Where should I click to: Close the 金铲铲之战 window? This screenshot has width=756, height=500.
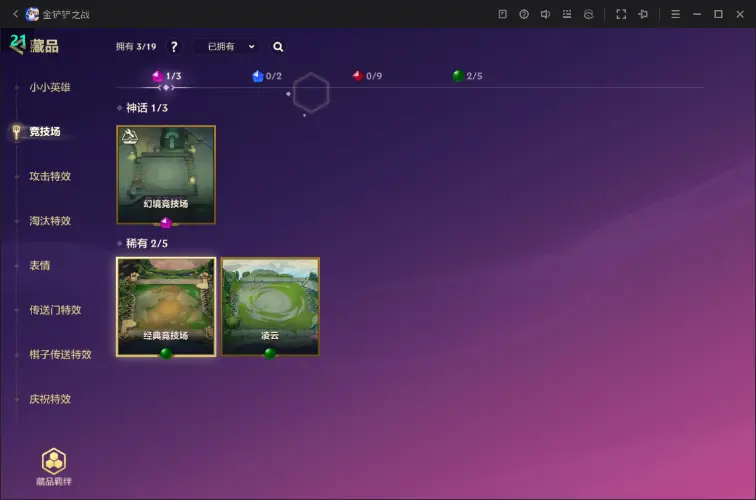point(740,14)
